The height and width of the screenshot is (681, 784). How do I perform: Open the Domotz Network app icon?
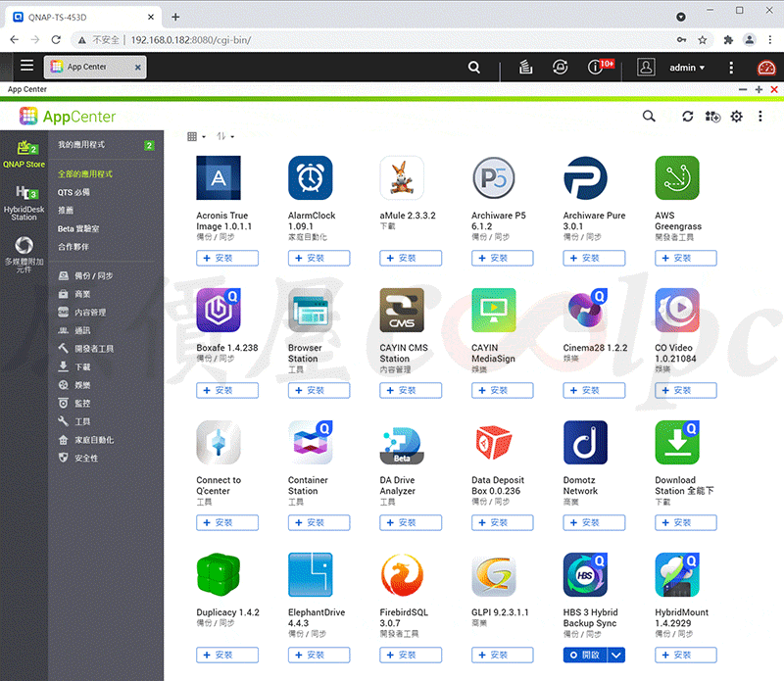coord(585,443)
